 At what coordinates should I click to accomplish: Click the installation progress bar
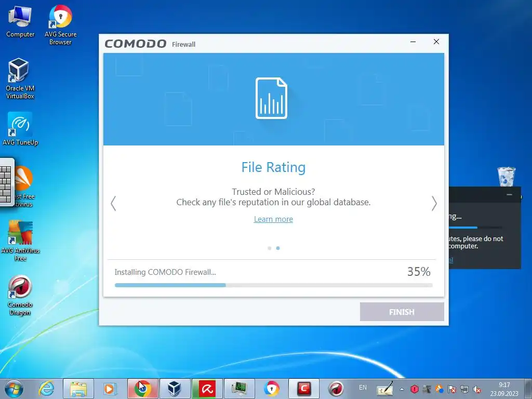point(273,285)
